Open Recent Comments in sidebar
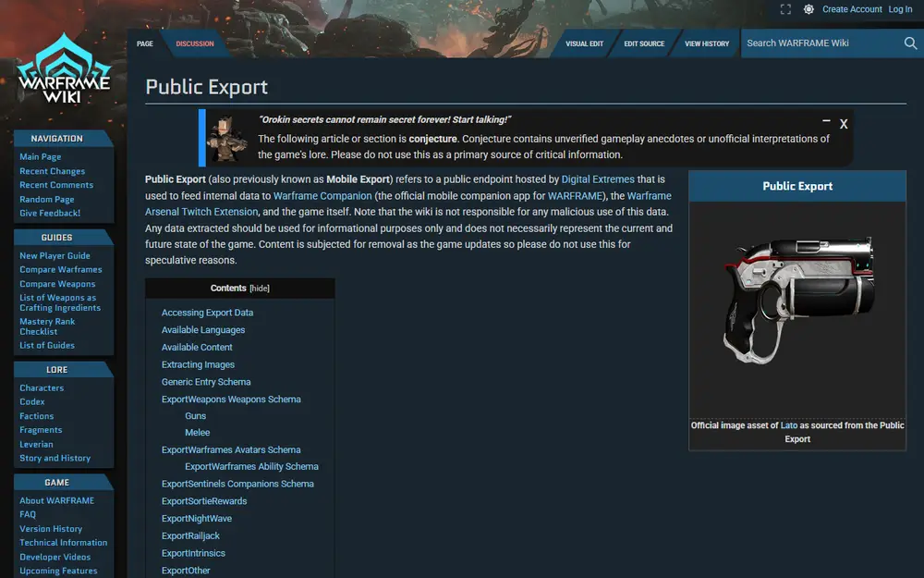Viewport: 924px width, 578px height. pos(56,185)
